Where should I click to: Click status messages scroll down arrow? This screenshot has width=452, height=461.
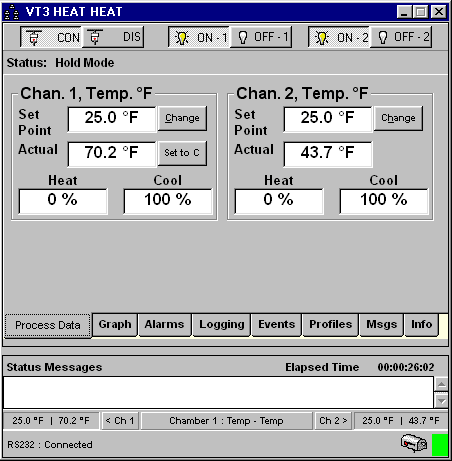coord(441,401)
